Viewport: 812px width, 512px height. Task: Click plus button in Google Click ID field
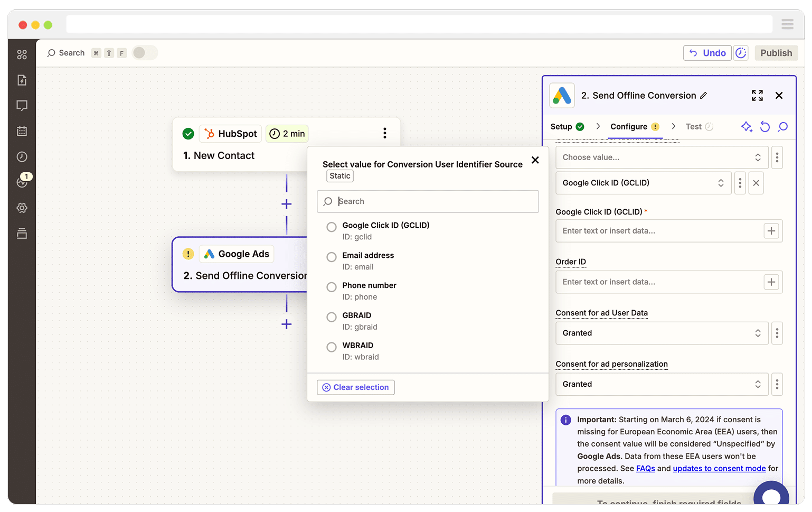tap(771, 231)
